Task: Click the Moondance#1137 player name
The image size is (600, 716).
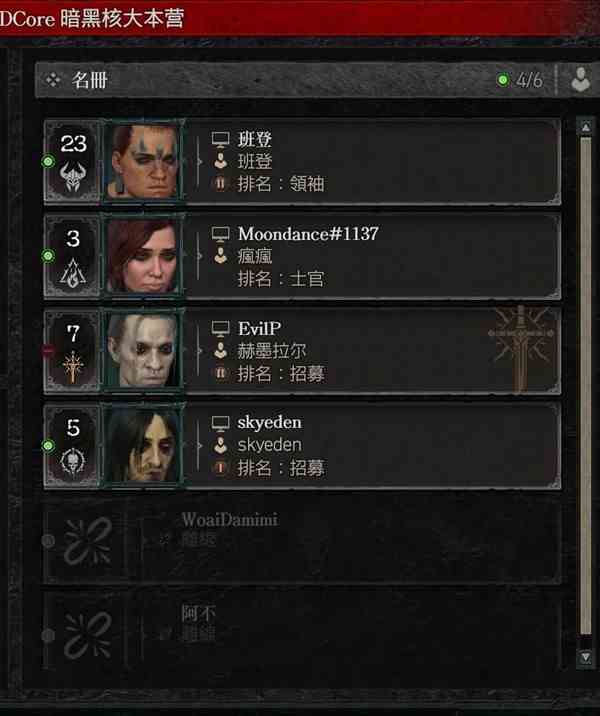Action: [x=308, y=234]
